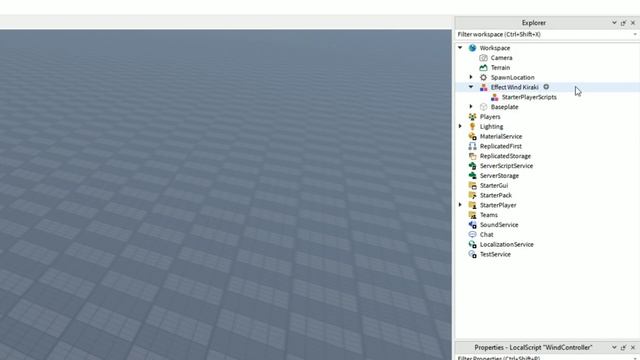Viewport: 640px width, 360px height.
Task: Close the Explorer panel
Action: [x=633, y=23]
